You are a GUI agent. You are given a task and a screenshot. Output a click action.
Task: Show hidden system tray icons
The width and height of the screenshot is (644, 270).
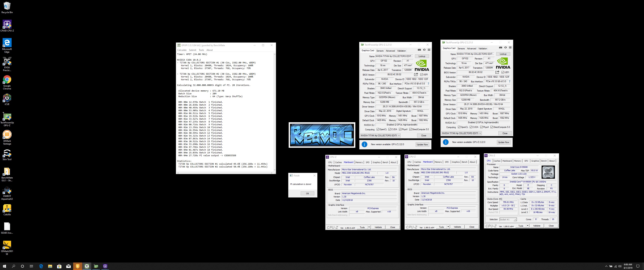[x=606, y=266]
